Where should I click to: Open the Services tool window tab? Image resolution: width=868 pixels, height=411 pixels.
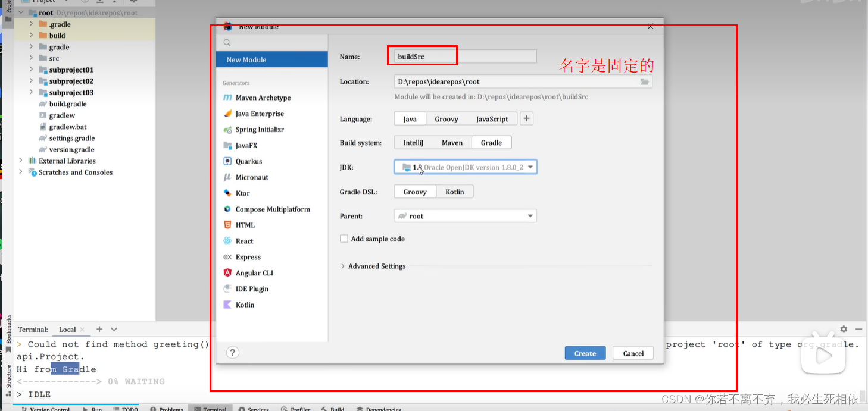click(x=254, y=409)
